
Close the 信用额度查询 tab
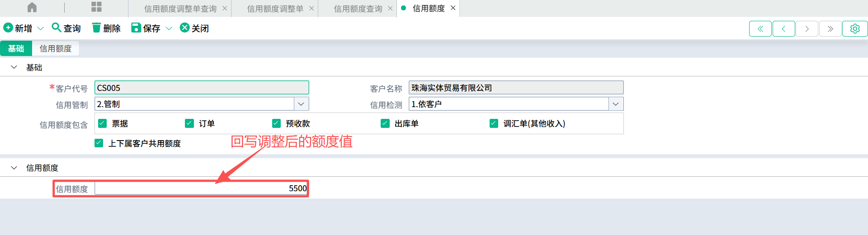point(390,8)
